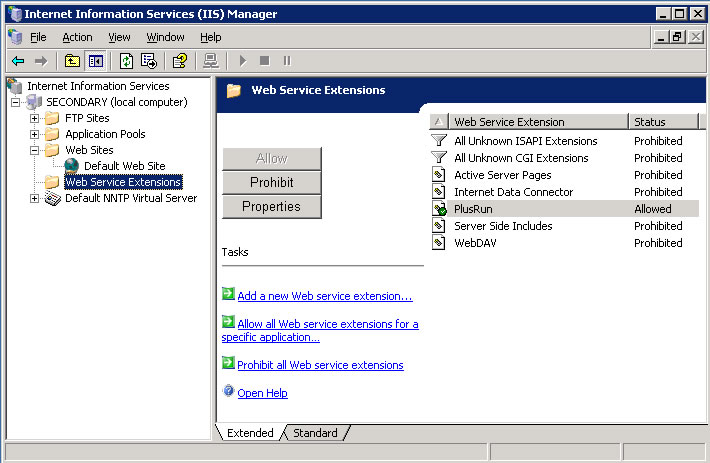
Task: Toggle Show/Hide Console Tree toolbar icon
Action: point(96,61)
